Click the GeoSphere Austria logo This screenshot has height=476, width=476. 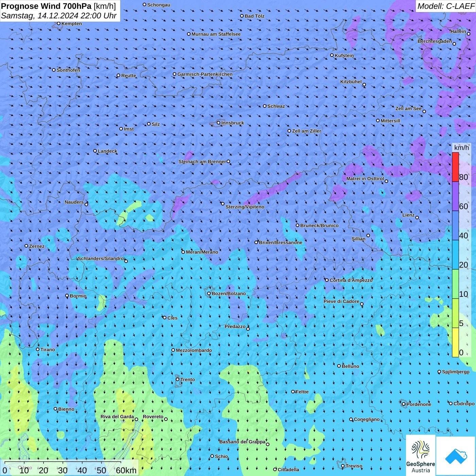point(421,455)
